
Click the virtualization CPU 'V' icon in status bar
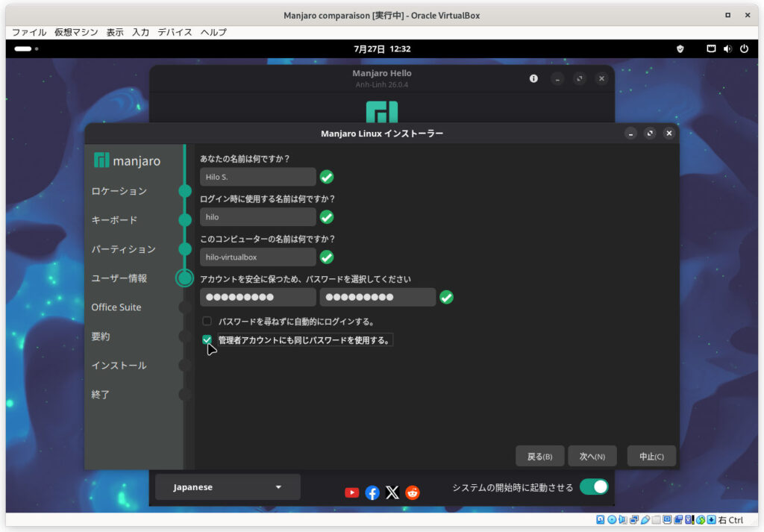click(x=689, y=520)
